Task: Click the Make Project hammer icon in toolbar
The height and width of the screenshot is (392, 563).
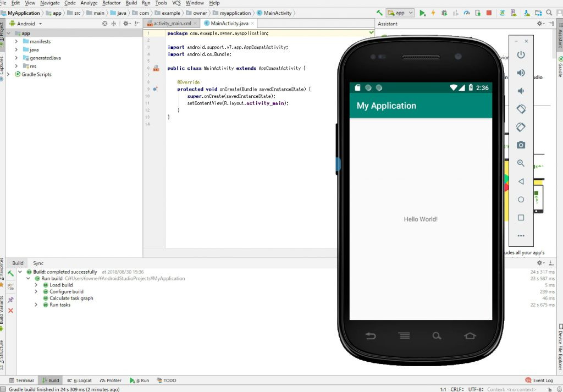Action: [379, 13]
